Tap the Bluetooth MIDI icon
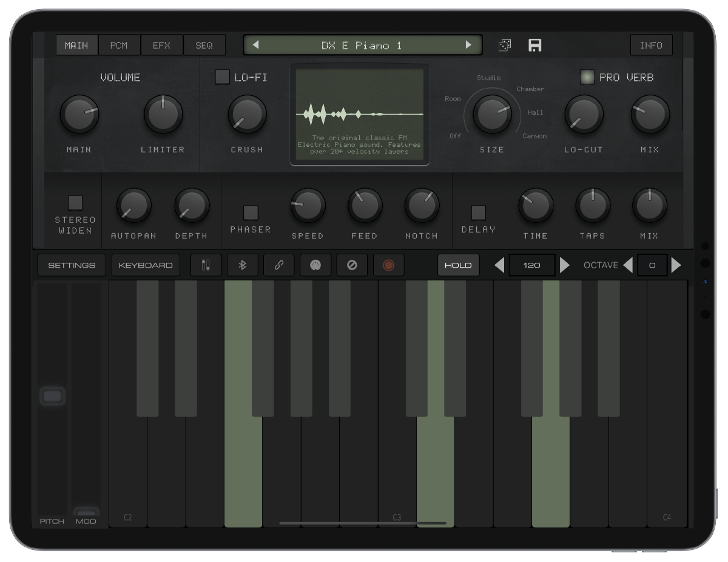The height and width of the screenshot is (562, 728). coord(242,265)
